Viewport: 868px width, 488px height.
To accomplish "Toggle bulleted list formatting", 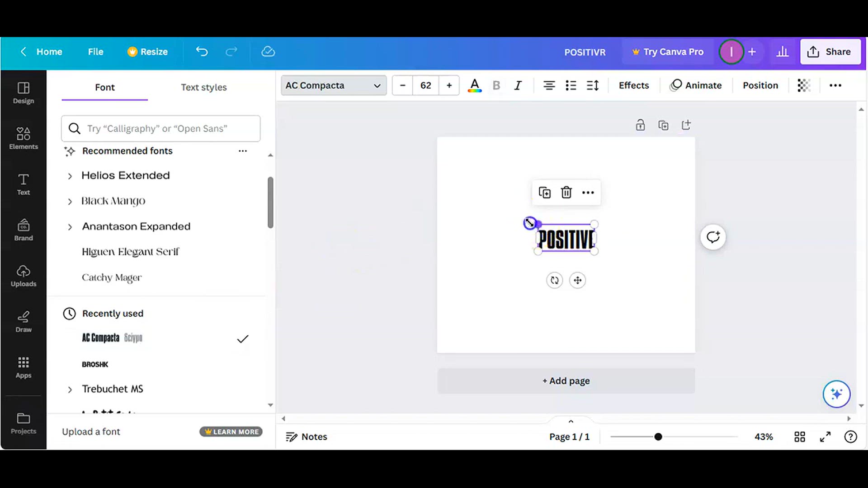I will click(x=571, y=85).
